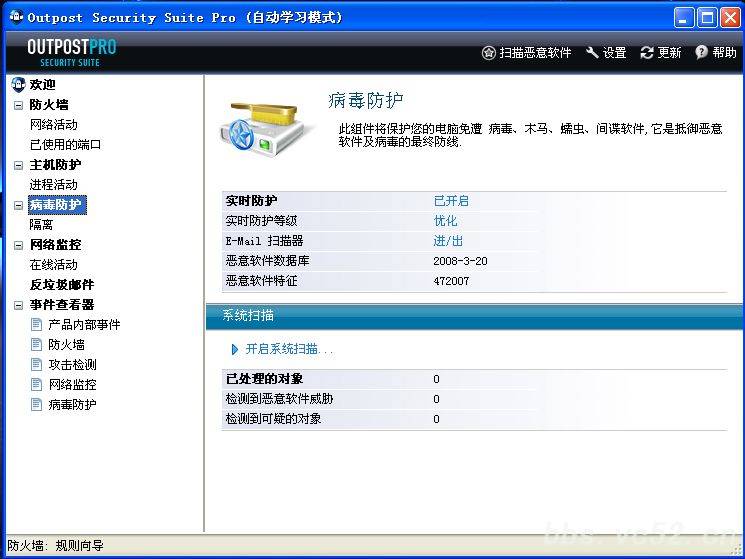
Task: Click the 优化 protection level link
Action: point(445,221)
